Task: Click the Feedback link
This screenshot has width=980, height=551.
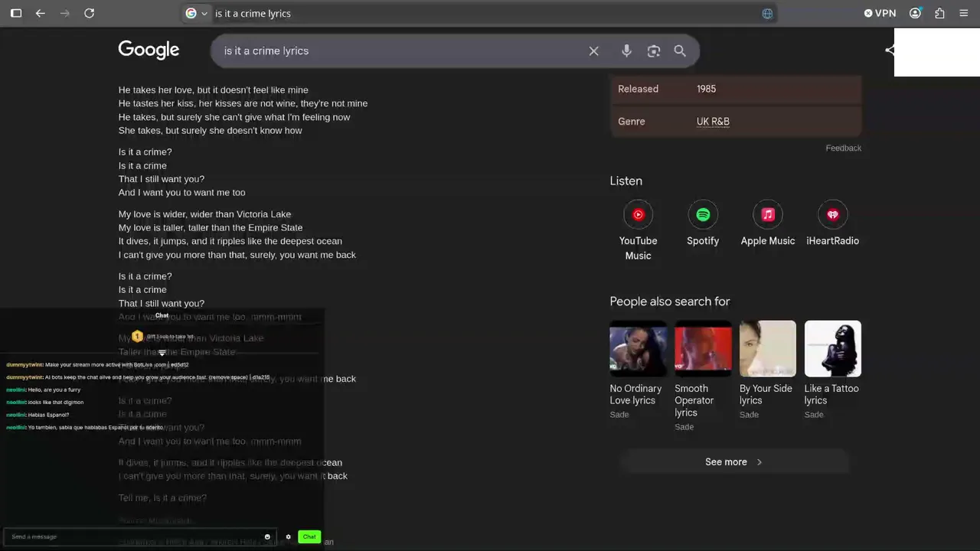Action: 843,148
